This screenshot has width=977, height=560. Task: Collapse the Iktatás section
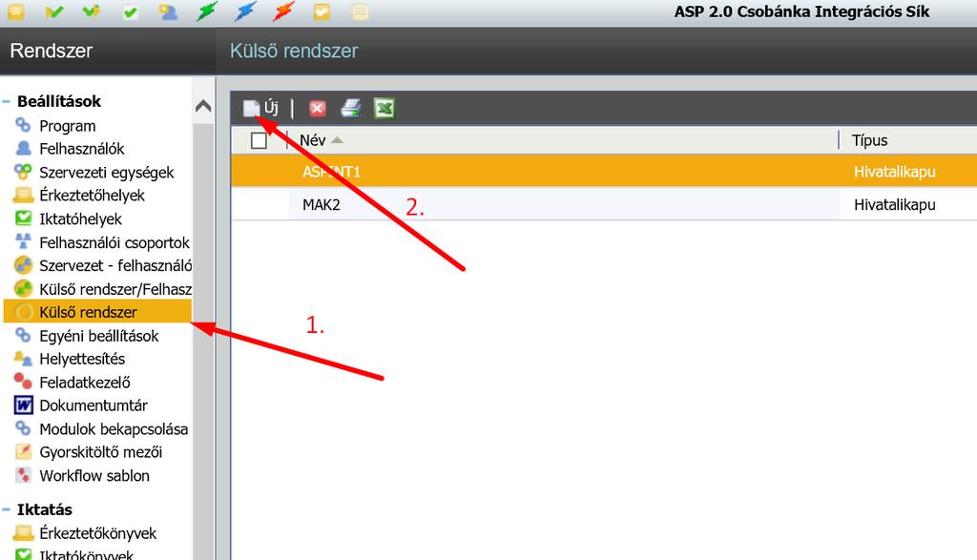[7, 509]
